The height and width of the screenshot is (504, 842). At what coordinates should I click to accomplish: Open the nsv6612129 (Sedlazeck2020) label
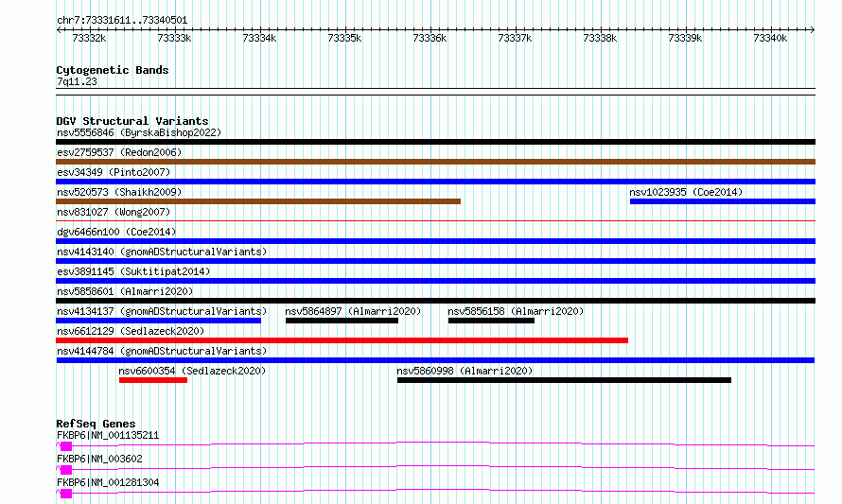click(x=131, y=331)
